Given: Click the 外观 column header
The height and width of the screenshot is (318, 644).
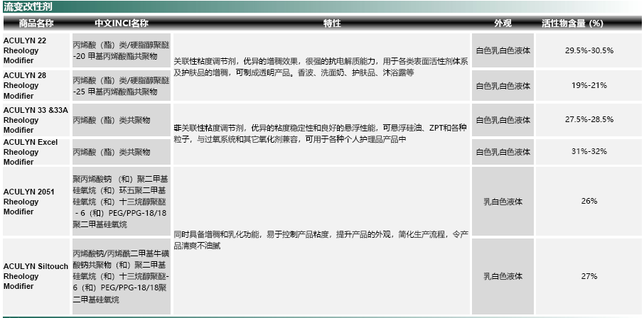Looking at the screenshot, I should (503, 23).
